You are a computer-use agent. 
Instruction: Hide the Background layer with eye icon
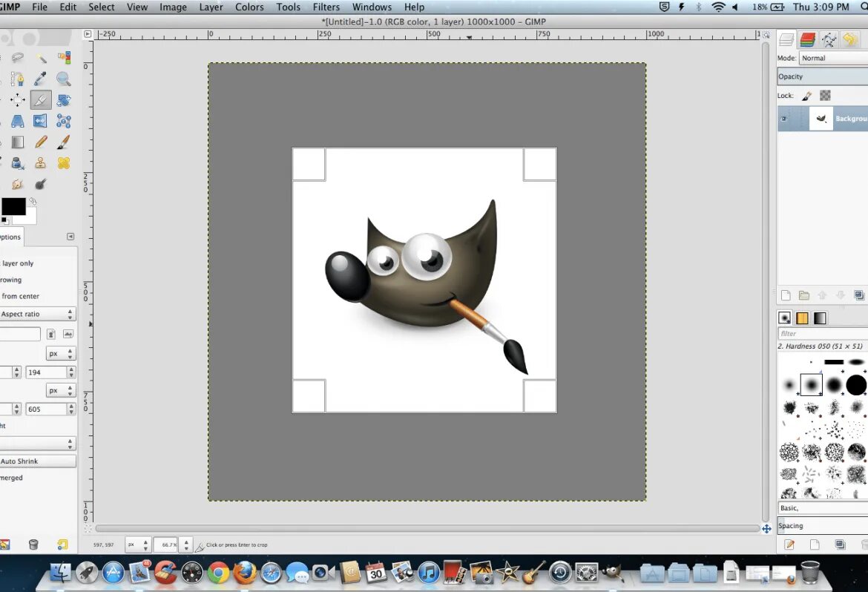coord(783,119)
